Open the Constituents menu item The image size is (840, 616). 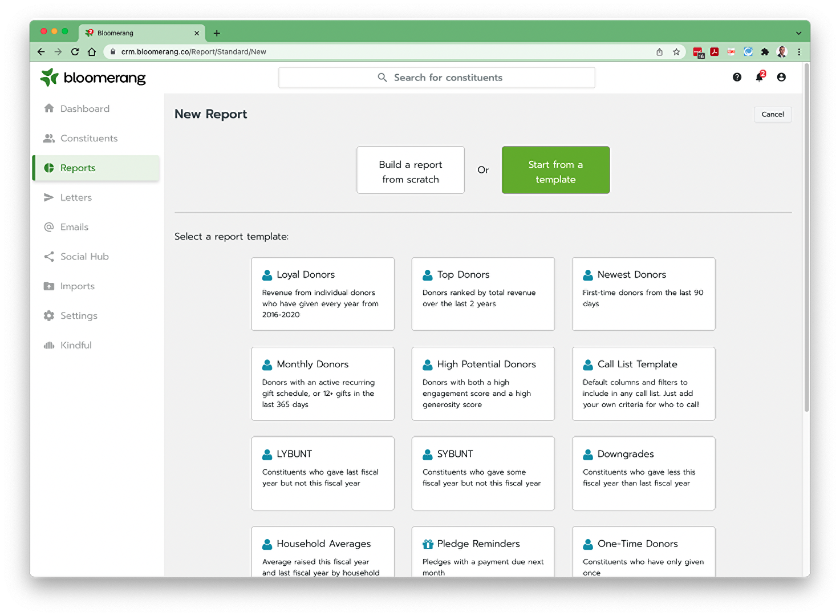click(x=89, y=138)
